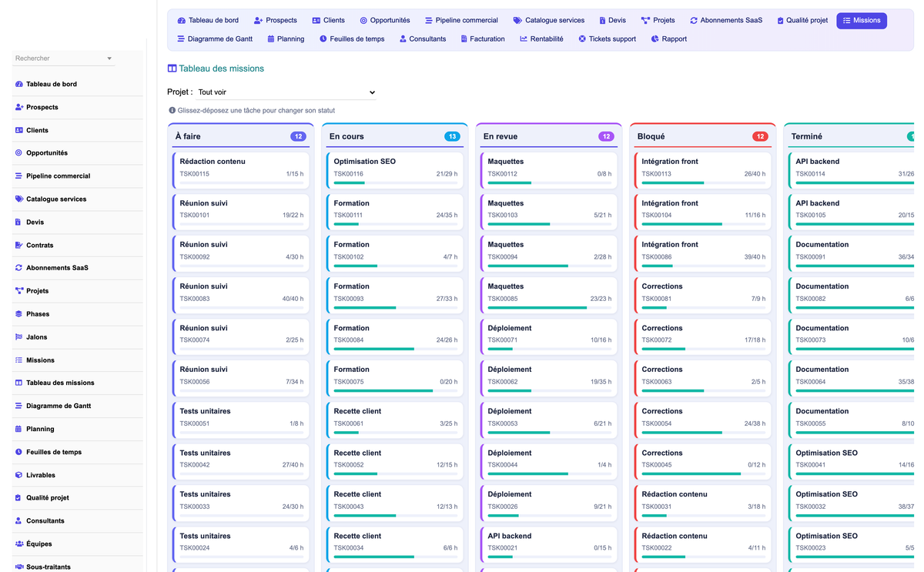Image resolution: width=924 pixels, height=572 pixels.
Task: Open the Livrables sidebar link
Action: pyautogui.click(x=78, y=475)
